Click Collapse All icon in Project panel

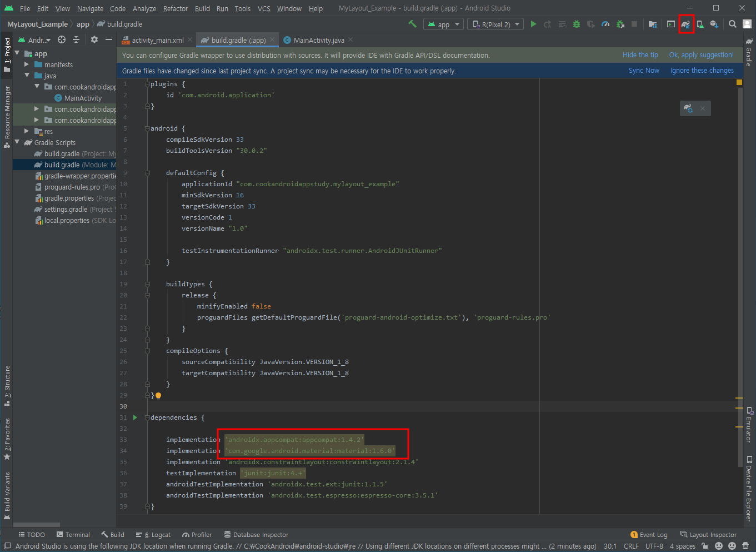[76, 39]
